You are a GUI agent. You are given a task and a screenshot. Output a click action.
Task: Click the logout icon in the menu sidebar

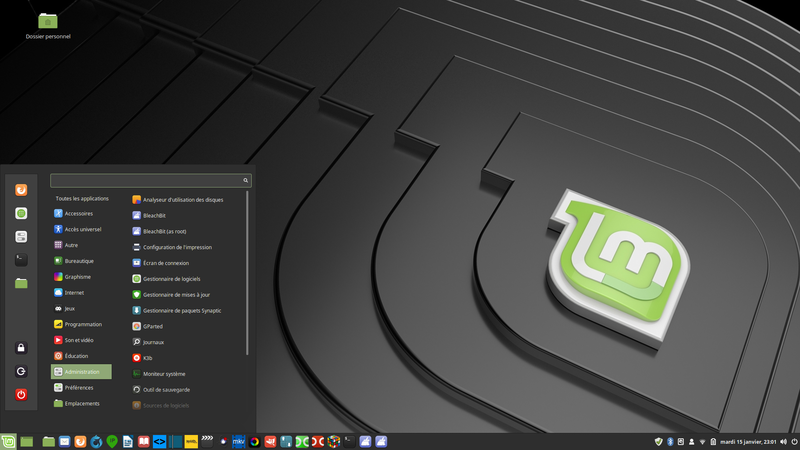[21, 371]
